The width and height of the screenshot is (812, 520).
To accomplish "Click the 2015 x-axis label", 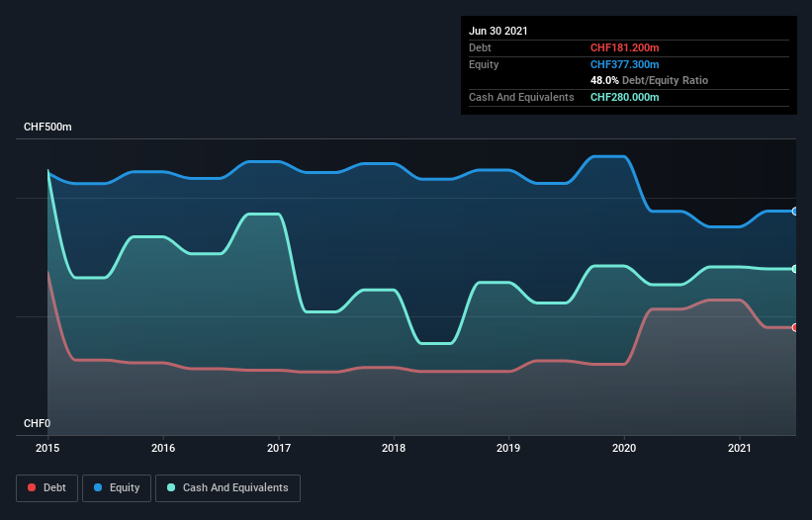I will click(x=47, y=448).
